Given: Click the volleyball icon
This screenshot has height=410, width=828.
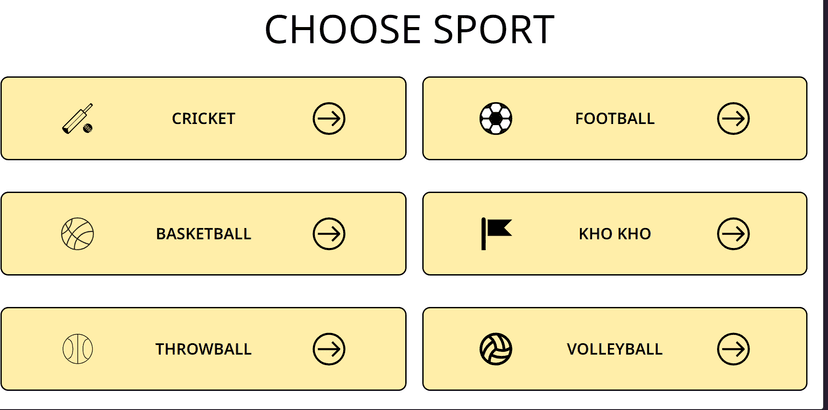Looking at the screenshot, I should pos(496,349).
